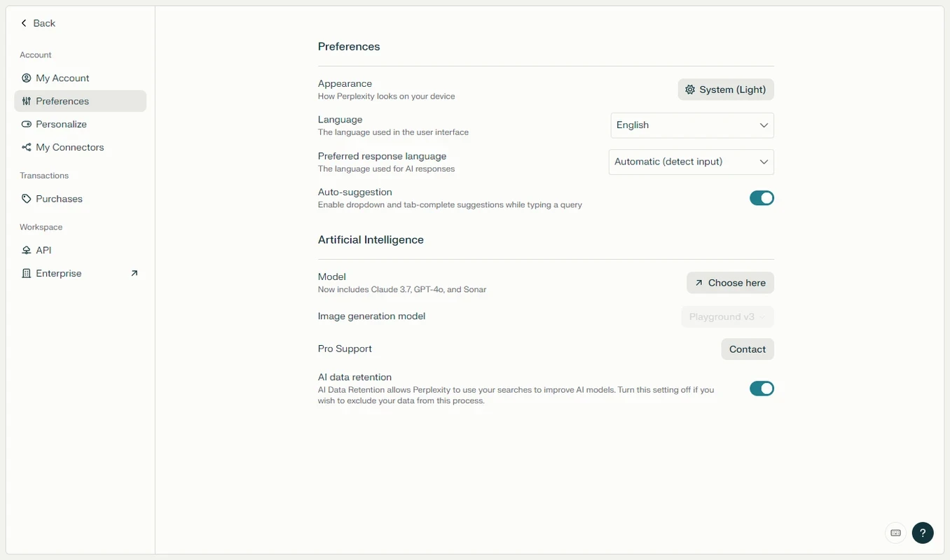Click the Back arrow icon
Screen dimensions: 950x560
[24, 23]
